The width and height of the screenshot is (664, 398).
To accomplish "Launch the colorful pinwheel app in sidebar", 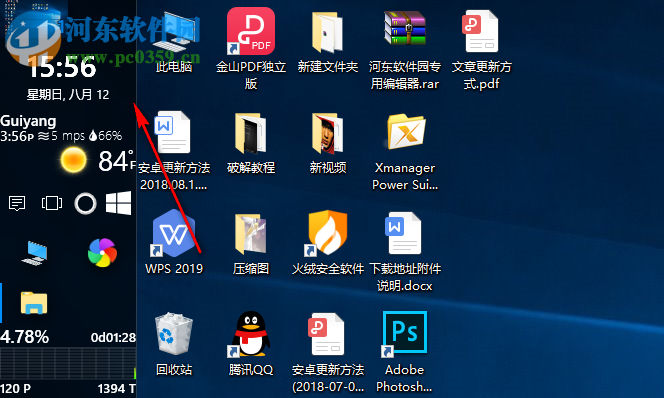I will pyautogui.click(x=102, y=253).
